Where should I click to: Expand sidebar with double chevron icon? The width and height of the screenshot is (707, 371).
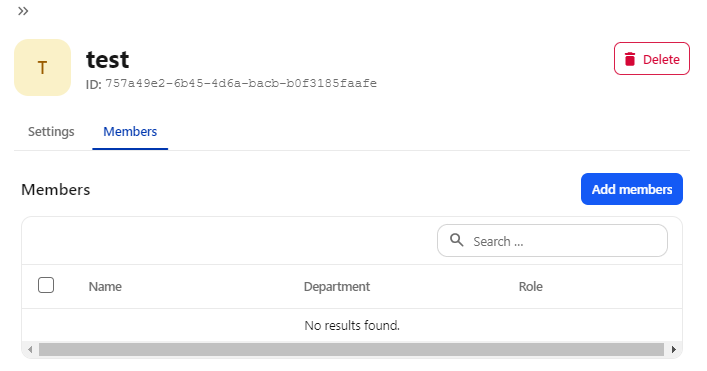(x=23, y=11)
